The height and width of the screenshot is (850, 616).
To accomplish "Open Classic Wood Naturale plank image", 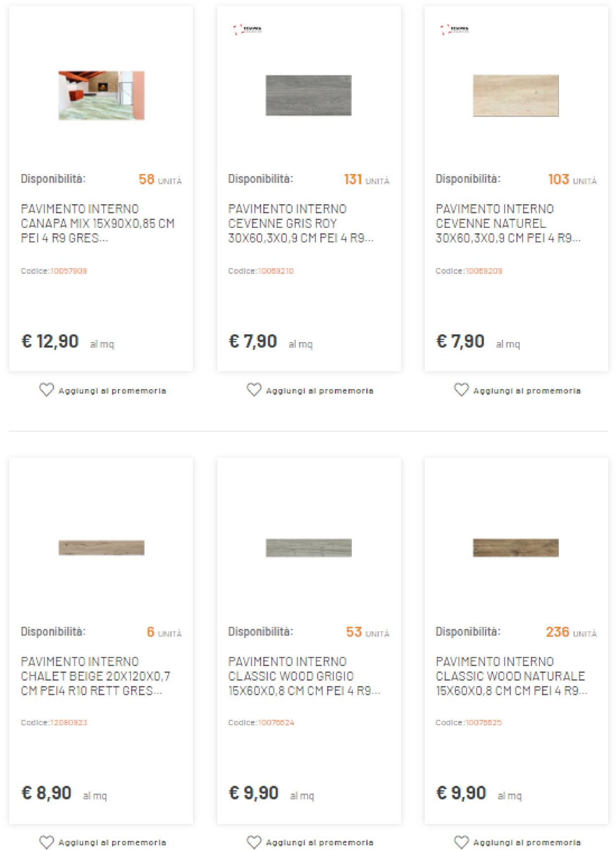I will [x=516, y=547].
